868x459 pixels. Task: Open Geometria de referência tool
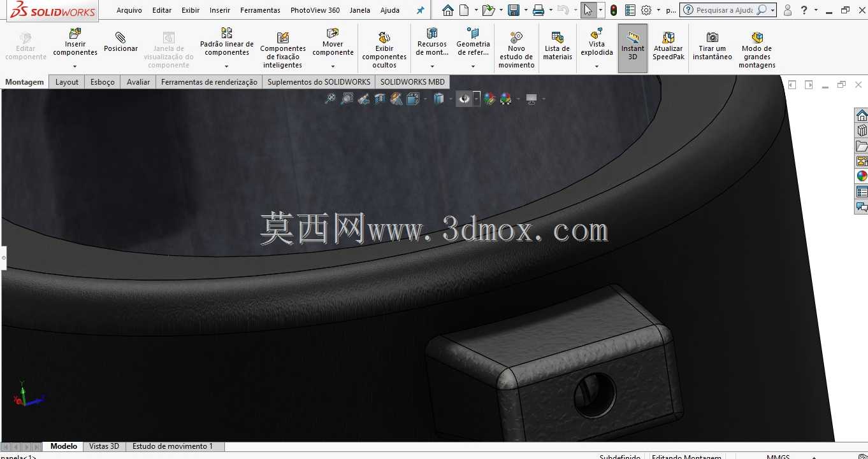click(473, 43)
